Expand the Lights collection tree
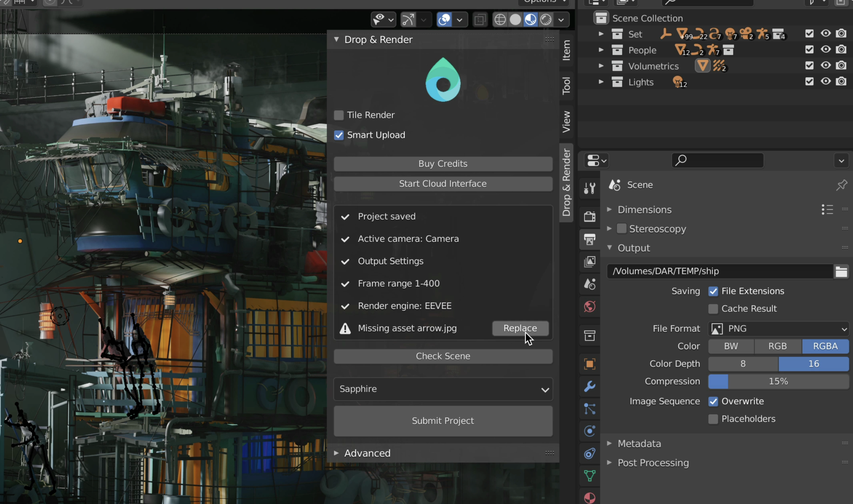Screen dimensions: 853x504 [601, 82]
